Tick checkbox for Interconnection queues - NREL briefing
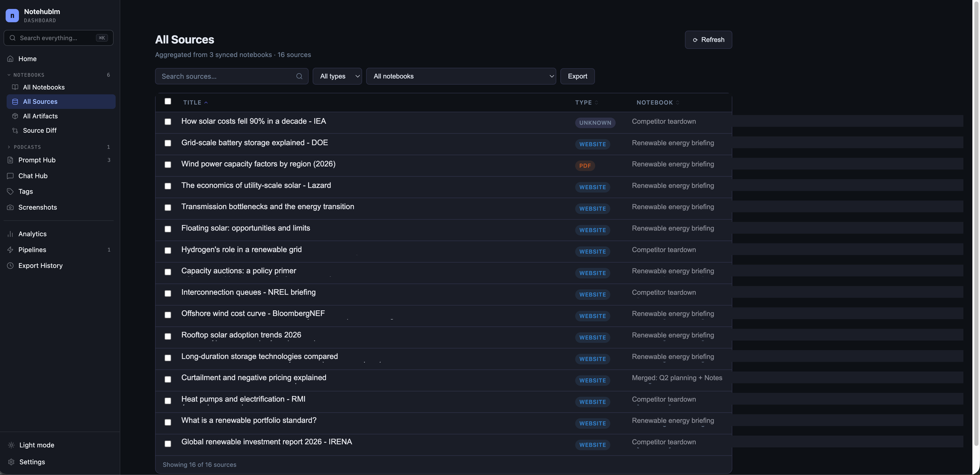 pos(168,293)
